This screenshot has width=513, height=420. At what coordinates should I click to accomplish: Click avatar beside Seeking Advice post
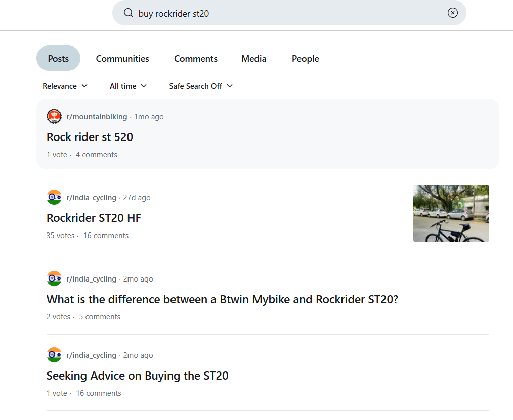[54, 355]
